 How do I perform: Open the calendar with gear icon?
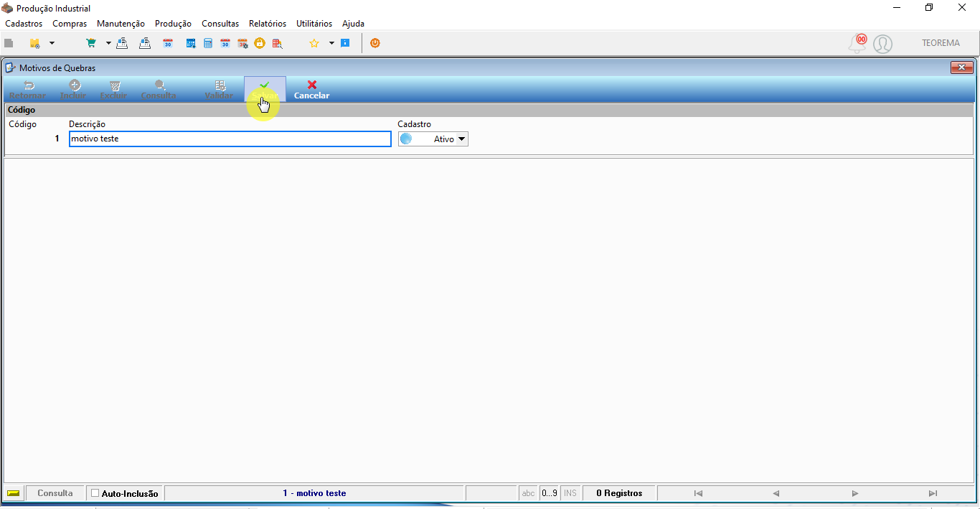[x=242, y=43]
